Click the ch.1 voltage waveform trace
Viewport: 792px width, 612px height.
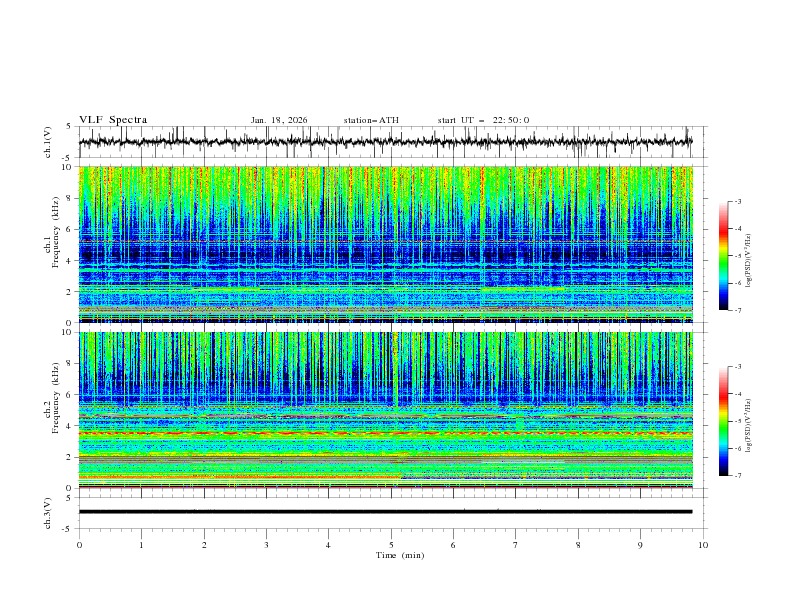pos(385,142)
